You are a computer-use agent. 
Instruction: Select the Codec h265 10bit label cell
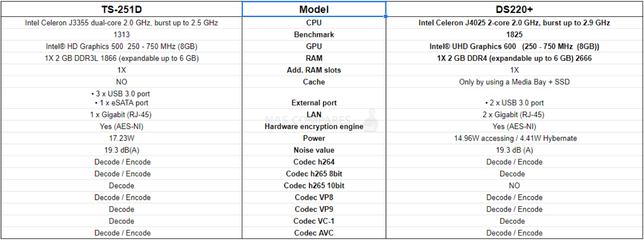314,186
